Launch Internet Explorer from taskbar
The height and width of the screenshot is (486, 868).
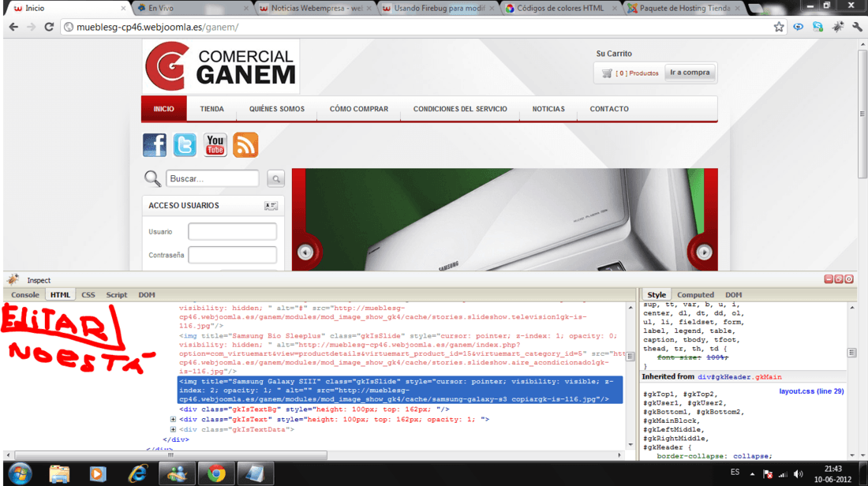(x=138, y=474)
